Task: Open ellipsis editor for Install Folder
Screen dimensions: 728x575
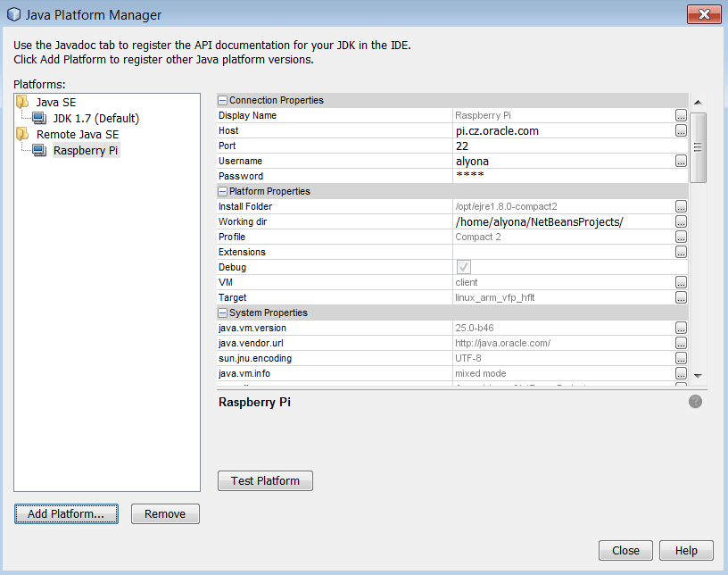Action: (x=681, y=207)
